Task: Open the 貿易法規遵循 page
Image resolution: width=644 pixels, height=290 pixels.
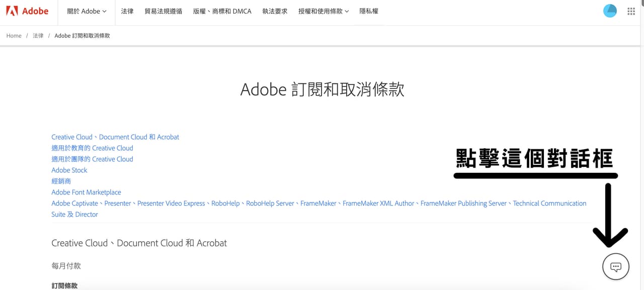Action: coord(163,11)
